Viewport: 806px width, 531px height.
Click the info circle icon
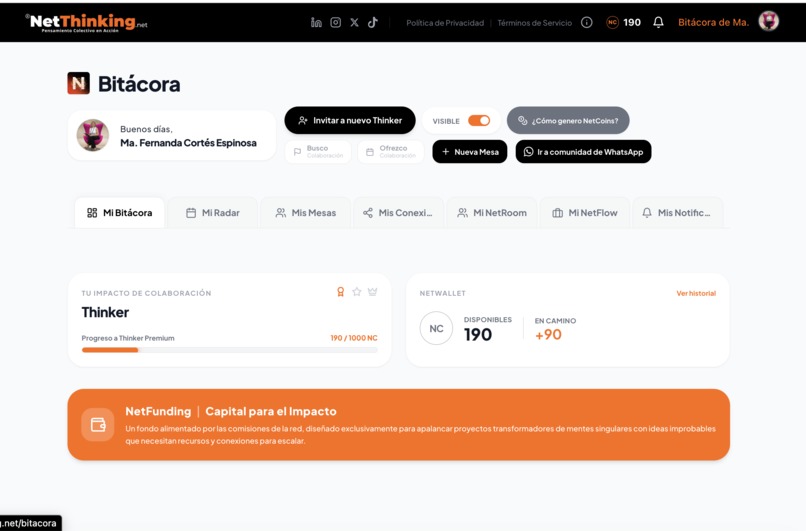(x=587, y=22)
